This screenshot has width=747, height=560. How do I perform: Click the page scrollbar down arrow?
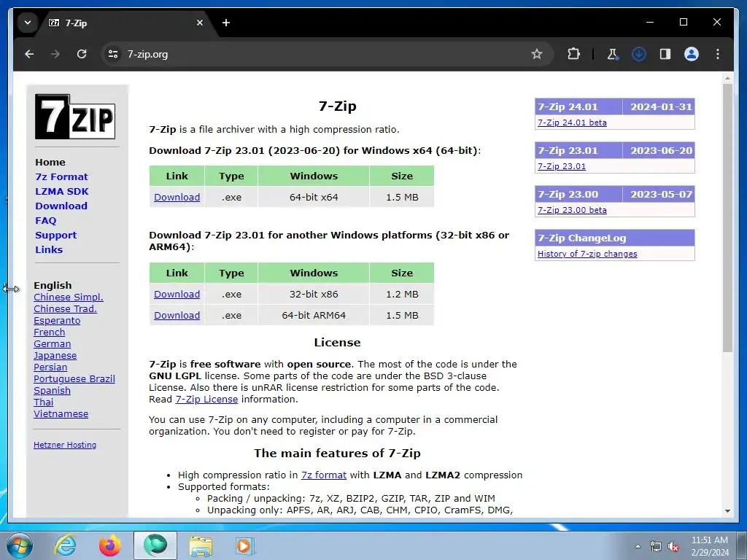point(727,511)
